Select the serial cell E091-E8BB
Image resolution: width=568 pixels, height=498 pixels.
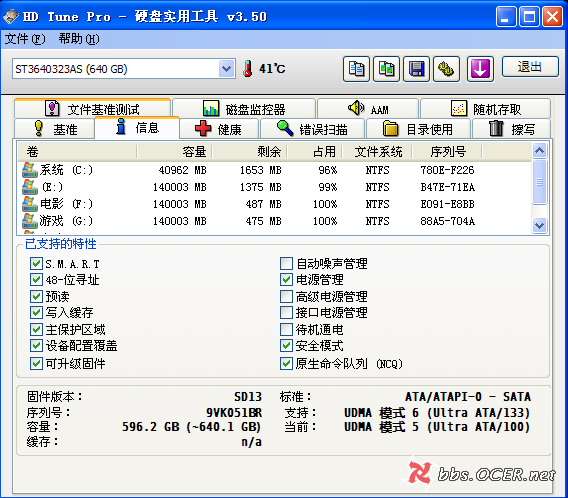tap(447, 204)
